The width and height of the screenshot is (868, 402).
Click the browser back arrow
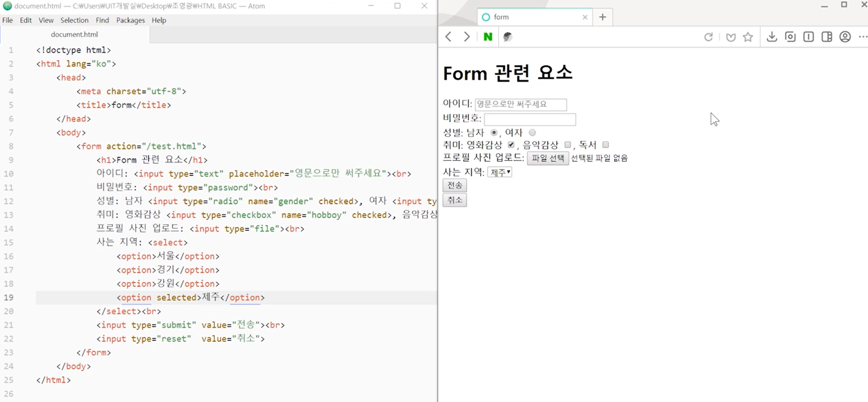pos(448,37)
